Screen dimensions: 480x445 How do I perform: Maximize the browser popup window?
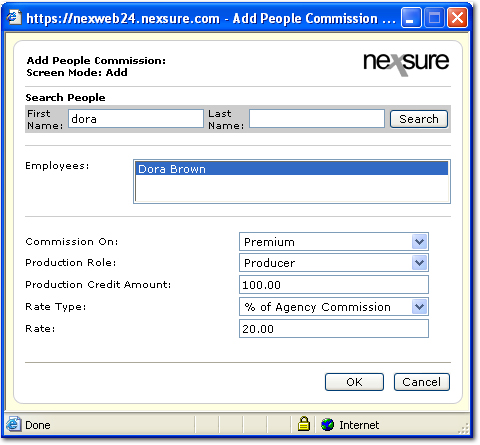click(434, 18)
